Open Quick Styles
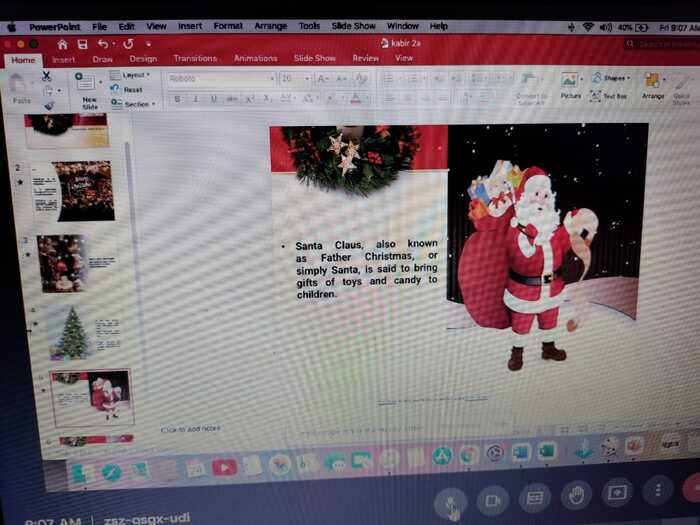 [681, 91]
